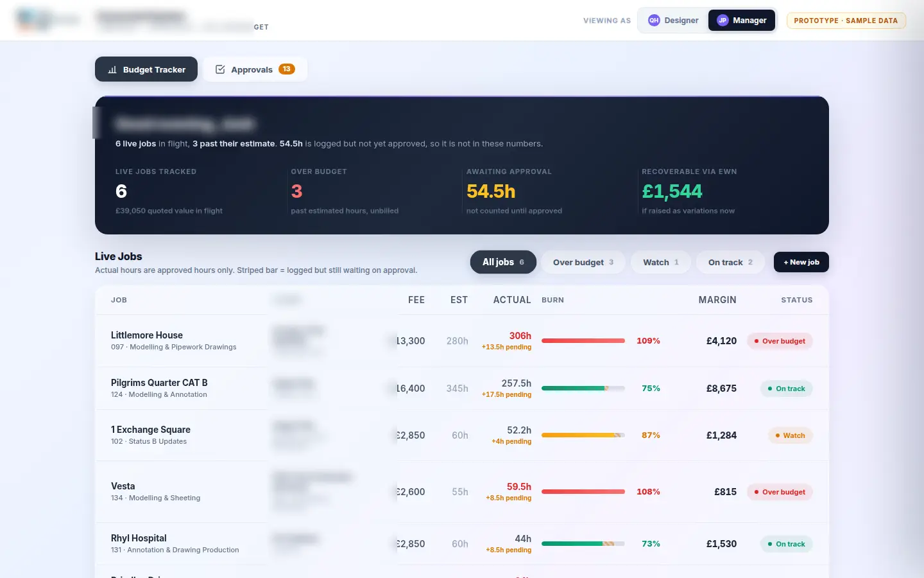
Task: Click Watch status for 1 Exchange Square
Action: 791,435
